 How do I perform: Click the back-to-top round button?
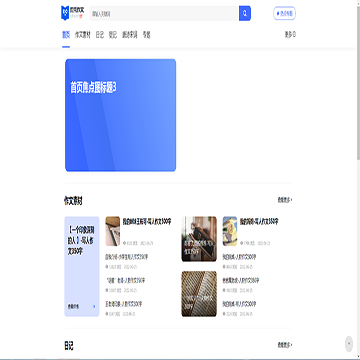(349, 344)
